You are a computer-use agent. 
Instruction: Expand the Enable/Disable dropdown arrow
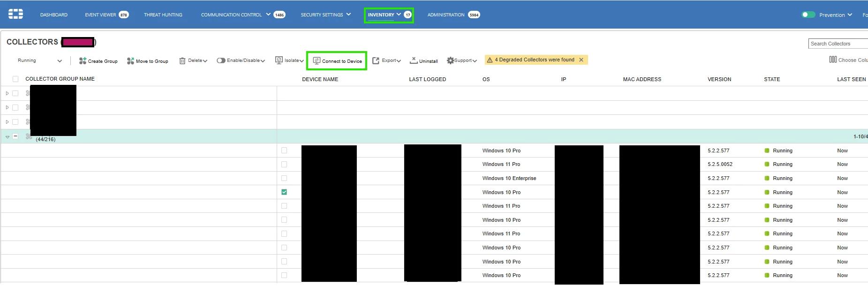[263, 61]
